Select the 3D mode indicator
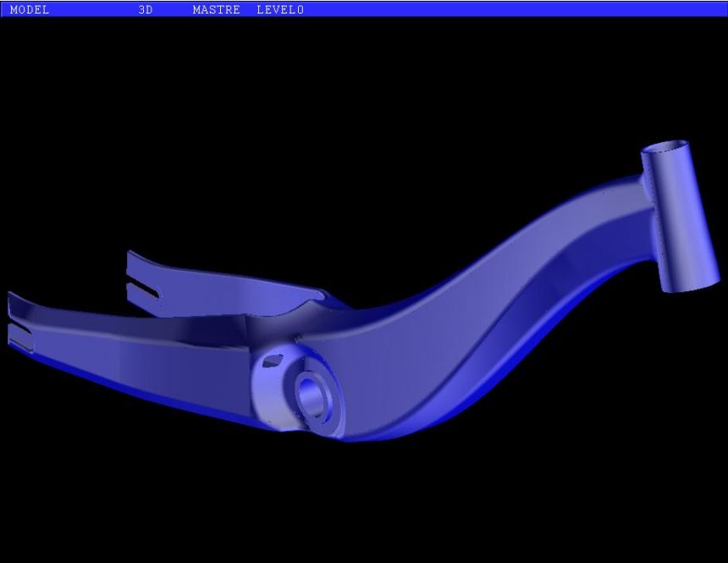728x563 pixels. pos(146,10)
